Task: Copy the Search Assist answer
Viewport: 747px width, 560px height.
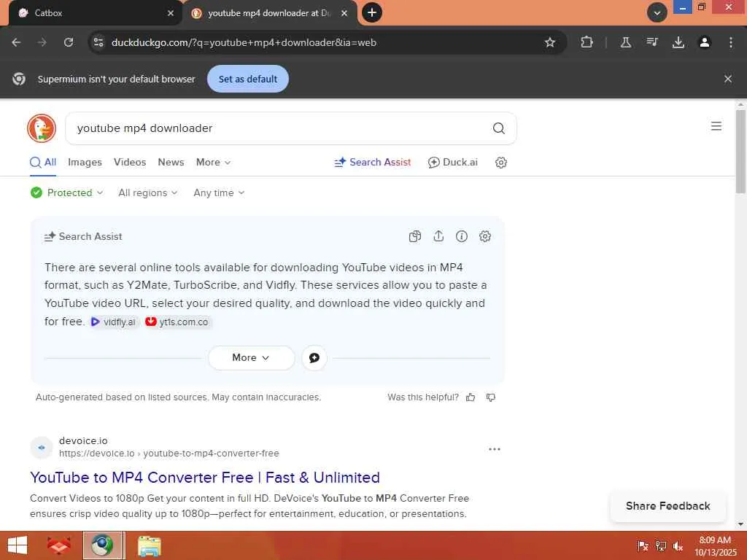Action: (415, 236)
